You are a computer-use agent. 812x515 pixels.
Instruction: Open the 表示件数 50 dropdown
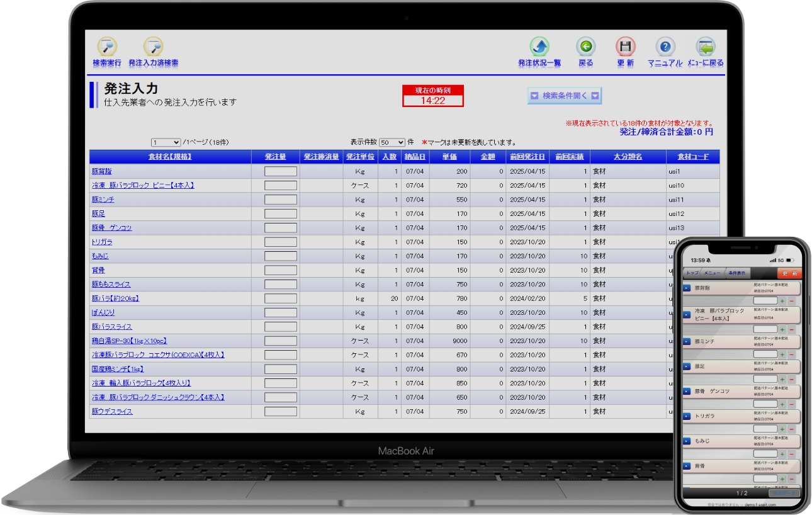click(x=392, y=143)
